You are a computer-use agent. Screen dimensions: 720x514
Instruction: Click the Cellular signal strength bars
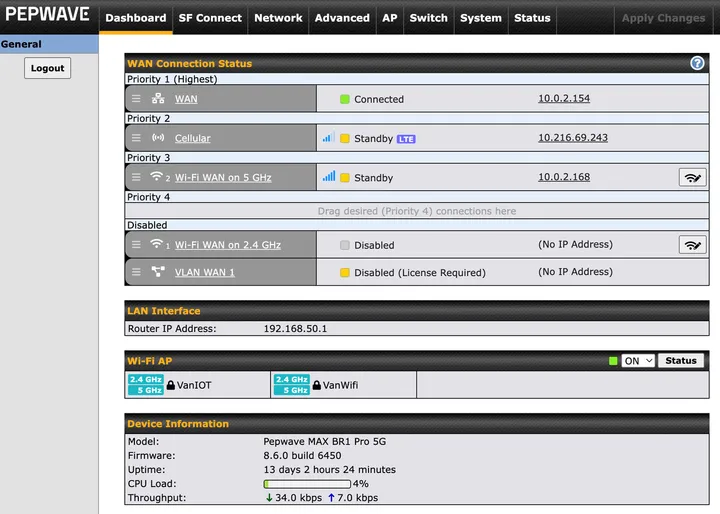pos(328,137)
